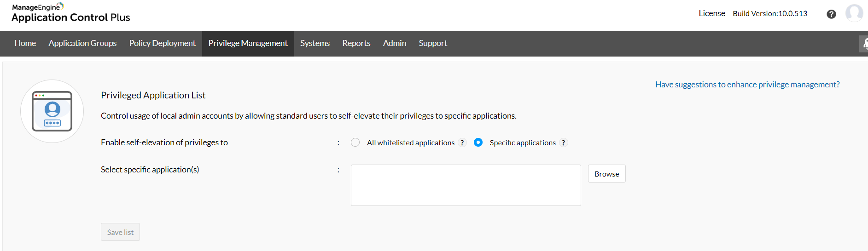Image resolution: width=868 pixels, height=251 pixels.
Task: Open the Reports tab
Action: pyautogui.click(x=356, y=43)
